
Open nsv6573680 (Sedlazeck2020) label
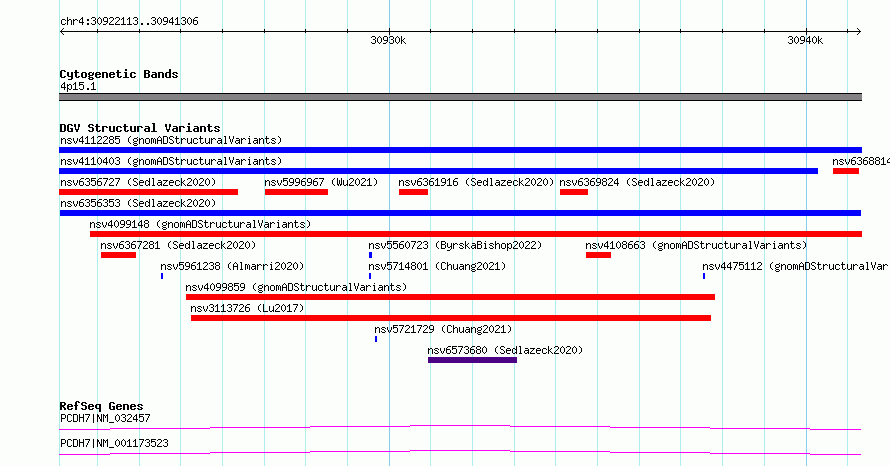click(x=505, y=350)
